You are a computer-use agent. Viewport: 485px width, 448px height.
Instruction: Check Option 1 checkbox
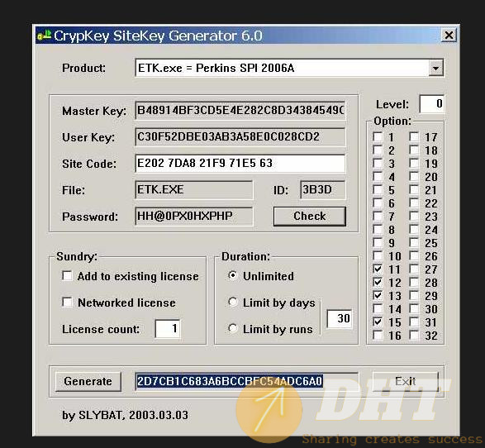(378, 136)
